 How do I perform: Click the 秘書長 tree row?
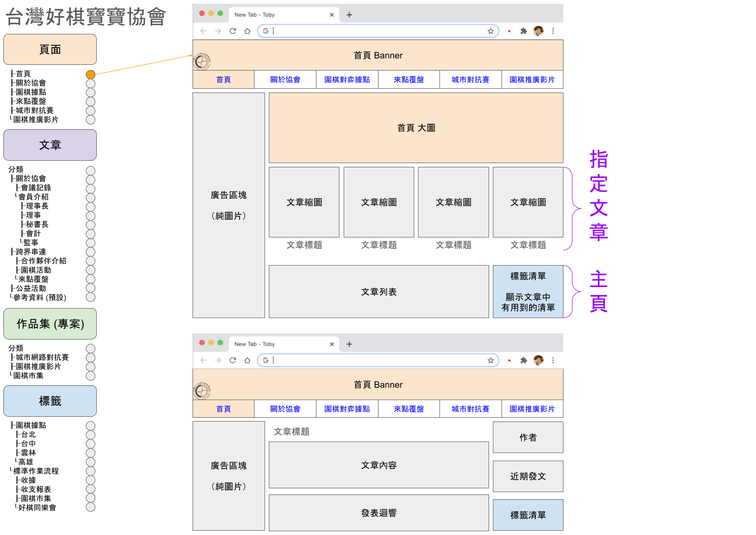[35, 225]
